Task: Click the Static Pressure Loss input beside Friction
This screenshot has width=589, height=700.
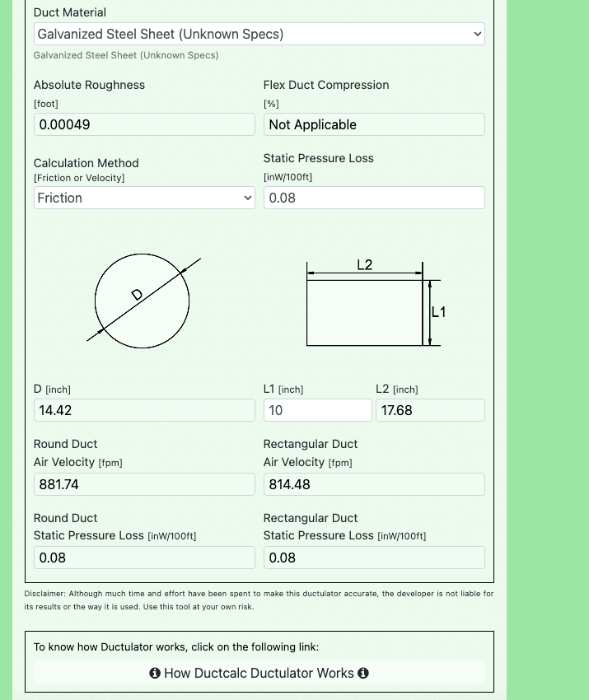Action: (373, 198)
